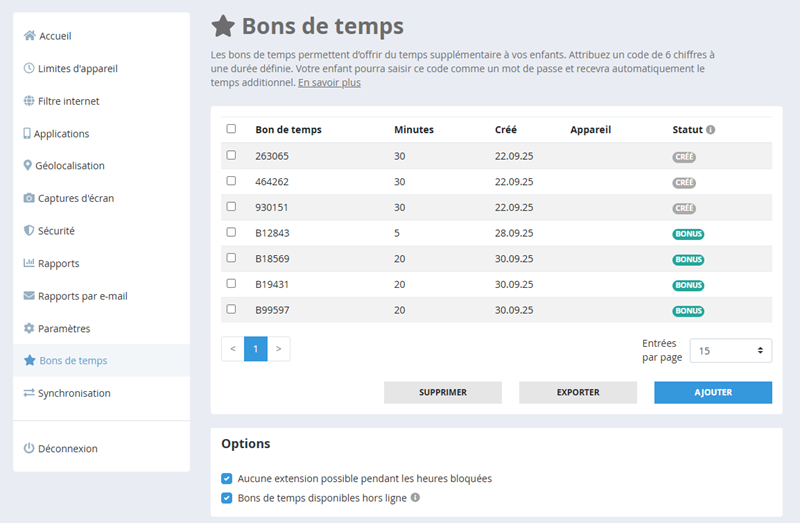Open the Synchronisation menu item

pos(74,393)
